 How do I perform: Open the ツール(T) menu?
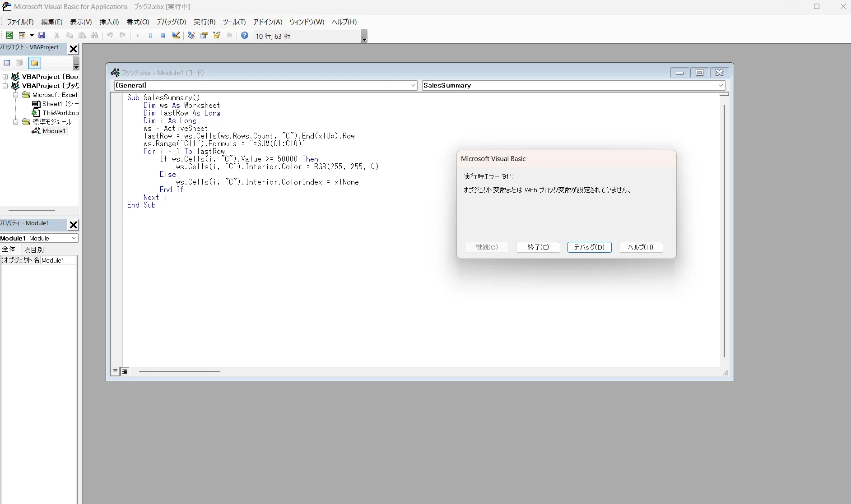(234, 22)
